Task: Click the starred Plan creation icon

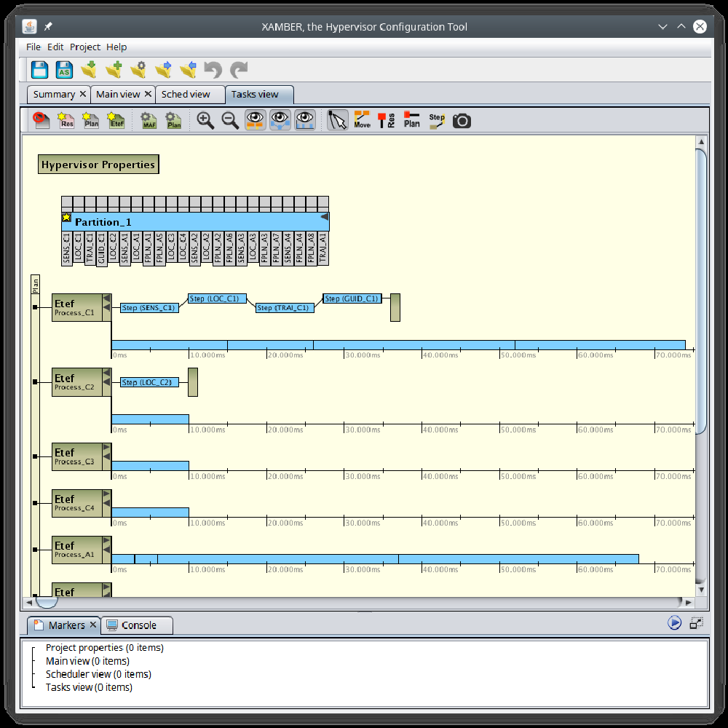Action: 90,120
